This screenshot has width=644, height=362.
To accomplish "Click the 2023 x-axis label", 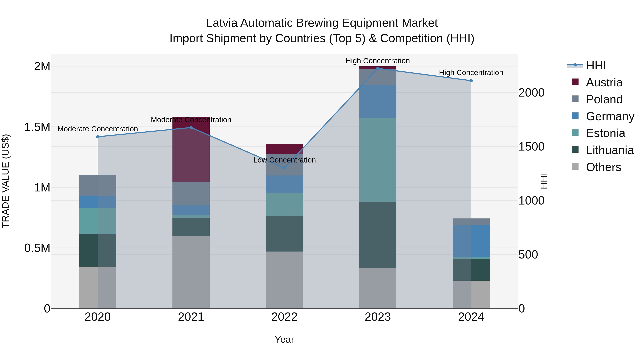I will pos(378,317).
